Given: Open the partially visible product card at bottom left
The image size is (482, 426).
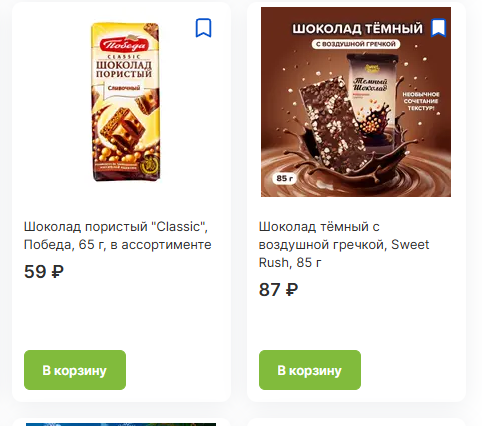Looking at the screenshot, I should point(121,422).
